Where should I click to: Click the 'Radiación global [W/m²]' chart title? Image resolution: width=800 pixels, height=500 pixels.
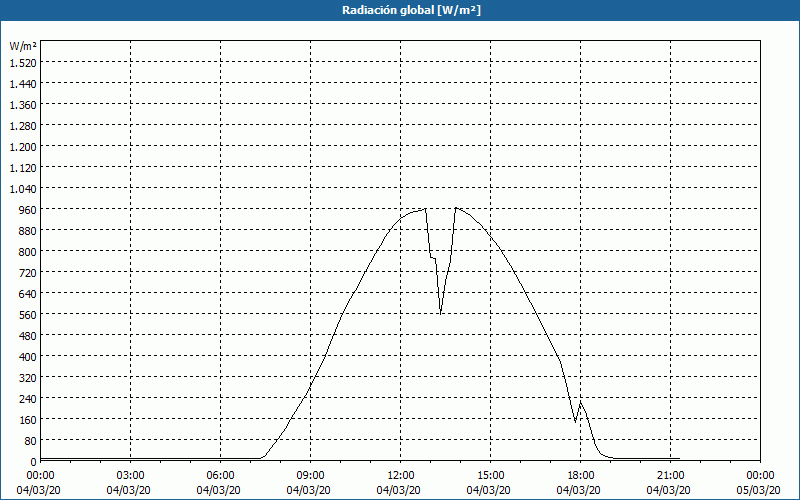(411, 10)
